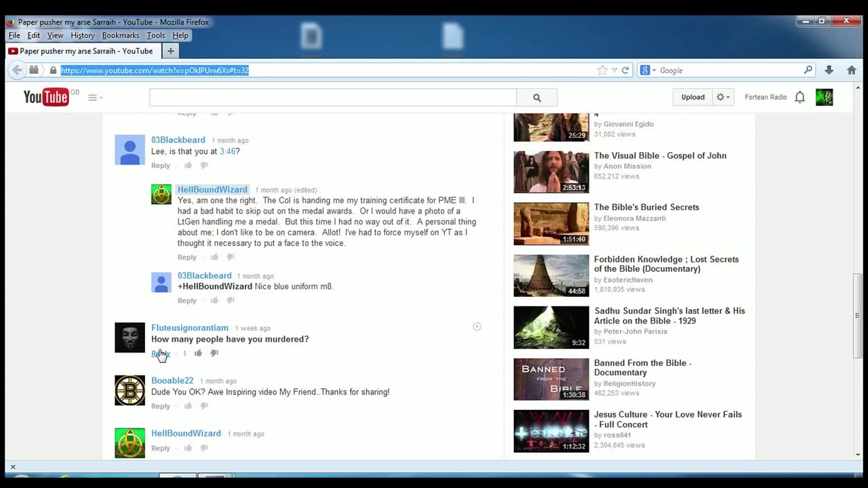Click the Google search bar magnifier

[x=808, y=70]
